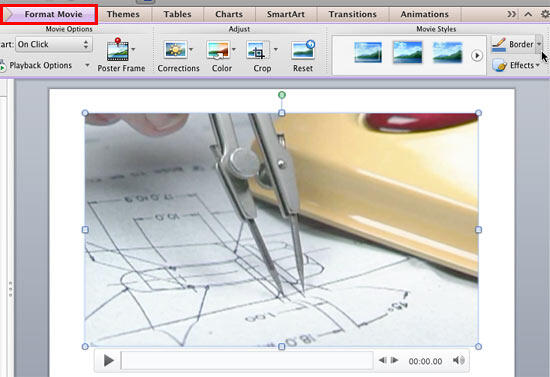The height and width of the screenshot is (377, 550).
Task: Play the movie
Action: tap(109, 361)
